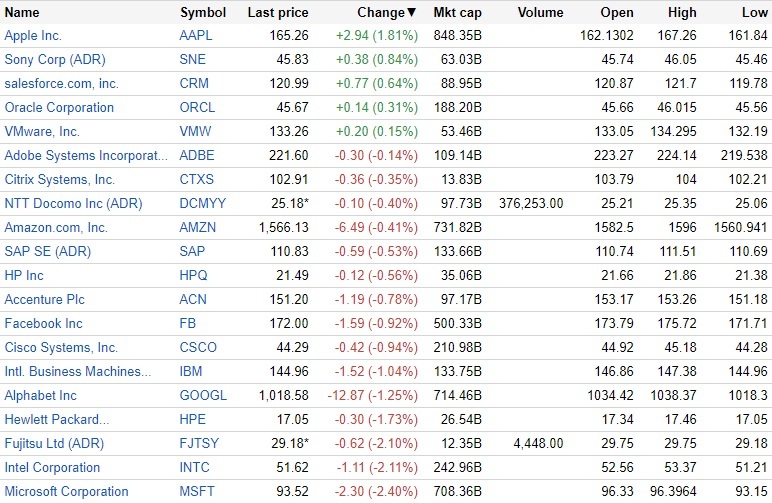
Task: Click the DCMYY ticker symbol
Action: click(202, 203)
